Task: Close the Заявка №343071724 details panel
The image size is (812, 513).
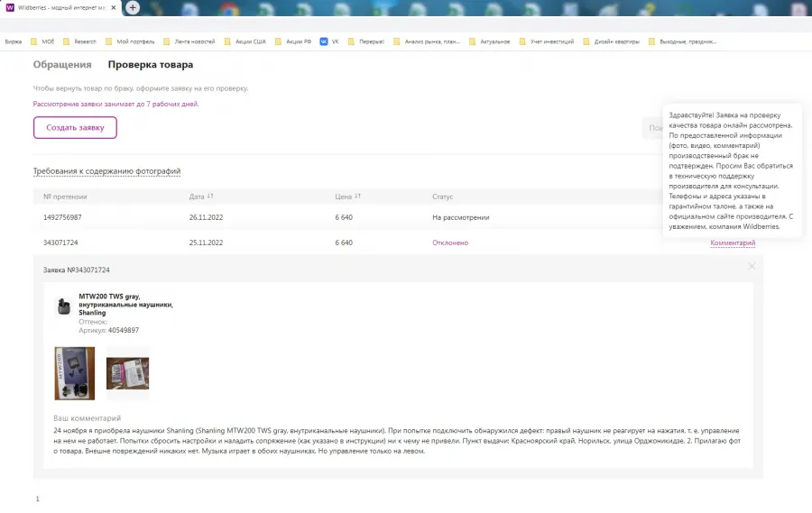Action: coord(752,266)
